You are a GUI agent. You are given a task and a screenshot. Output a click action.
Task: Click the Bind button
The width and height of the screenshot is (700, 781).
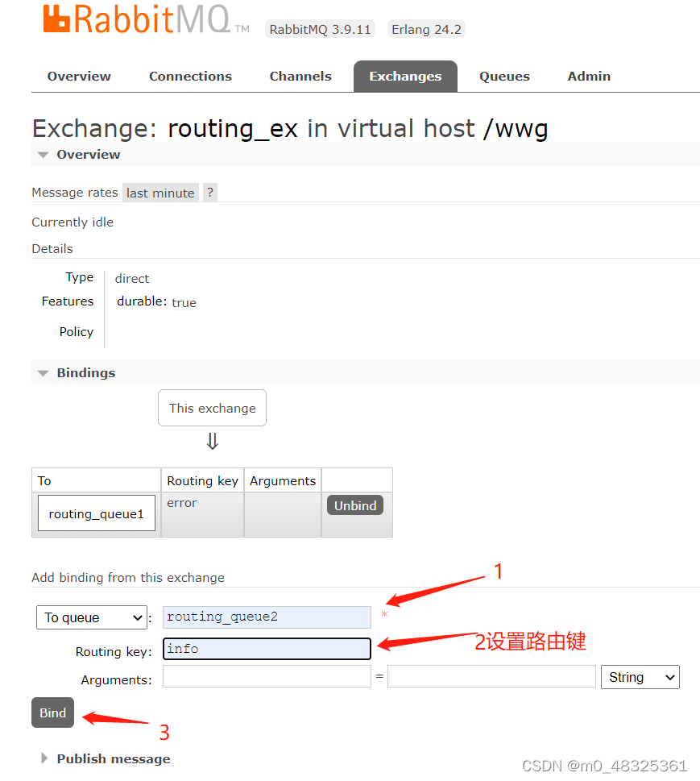53,712
